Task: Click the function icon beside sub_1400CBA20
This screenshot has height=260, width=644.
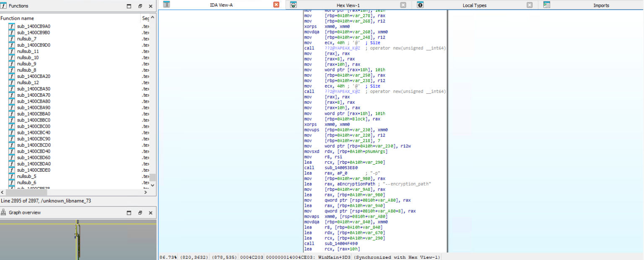Action: click(12, 76)
